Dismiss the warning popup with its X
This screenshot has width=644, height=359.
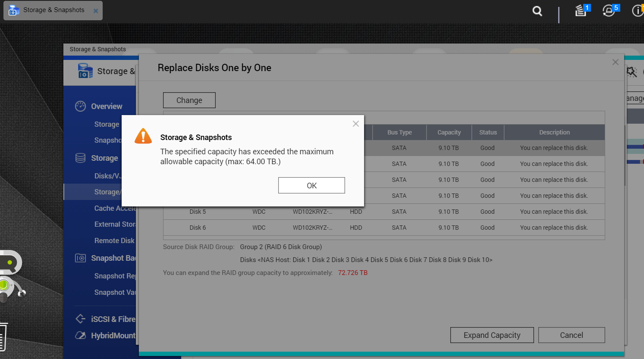click(355, 124)
